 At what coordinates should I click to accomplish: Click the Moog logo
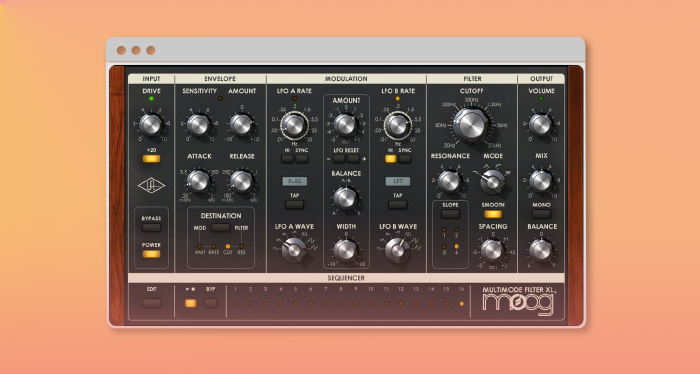coord(518,304)
